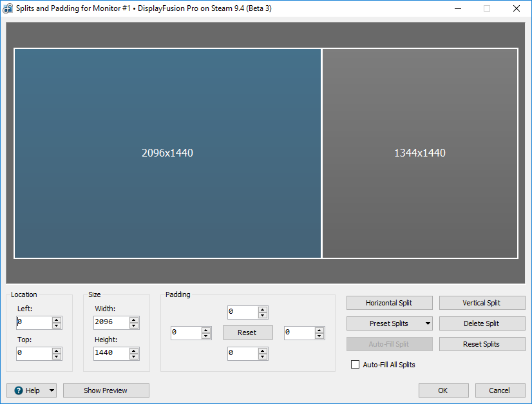Reset padding with the Reset button
The width and height of the screenshot is (532, 404).
247,332
